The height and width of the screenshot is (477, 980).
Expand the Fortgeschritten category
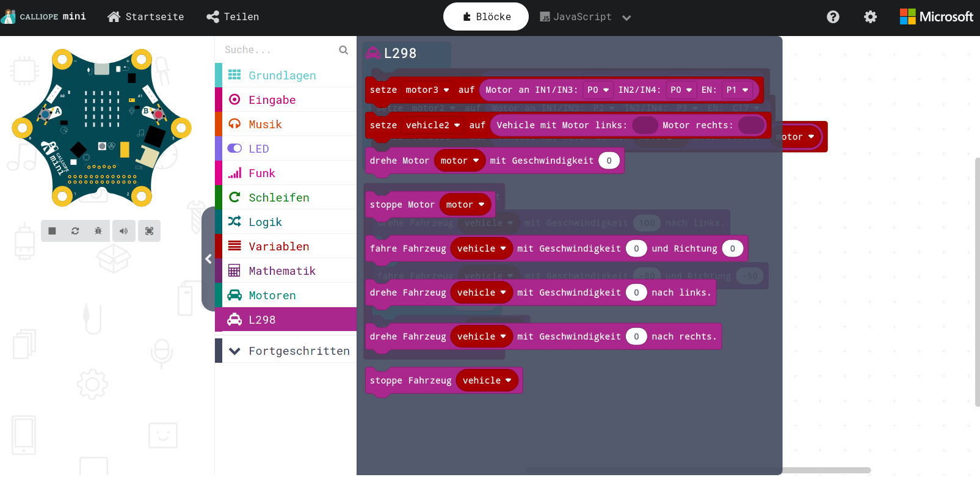coord(286,351)
